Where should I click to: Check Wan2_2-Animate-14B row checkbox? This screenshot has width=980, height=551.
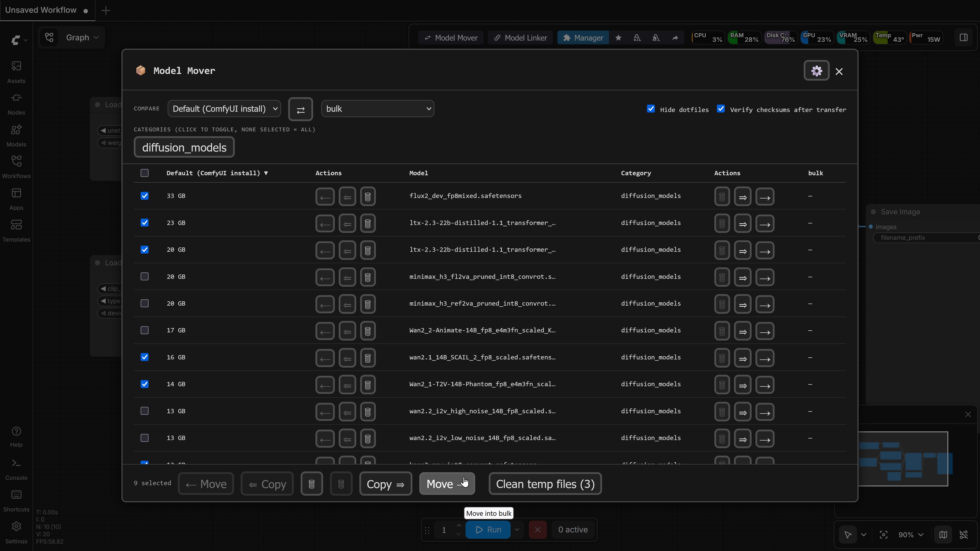(144, 330)
